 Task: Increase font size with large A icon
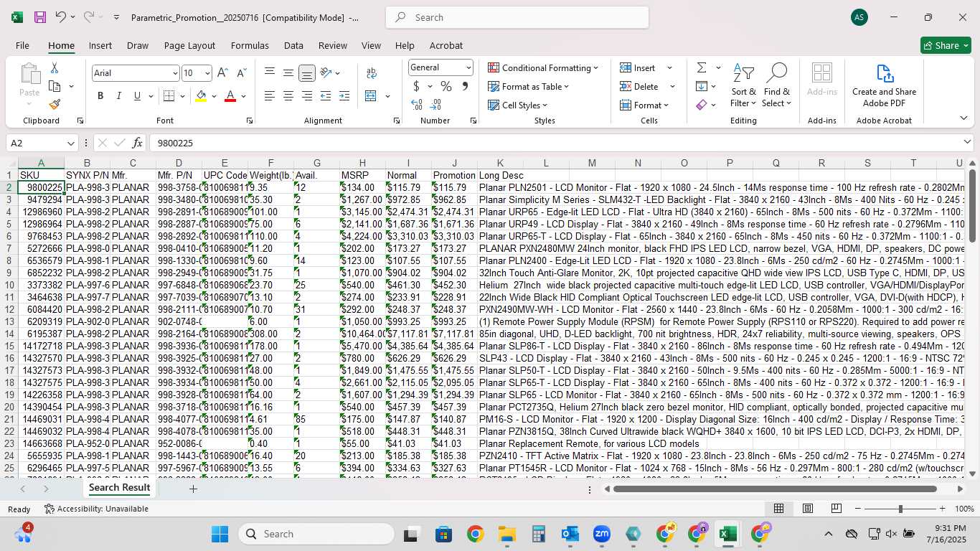222,73
